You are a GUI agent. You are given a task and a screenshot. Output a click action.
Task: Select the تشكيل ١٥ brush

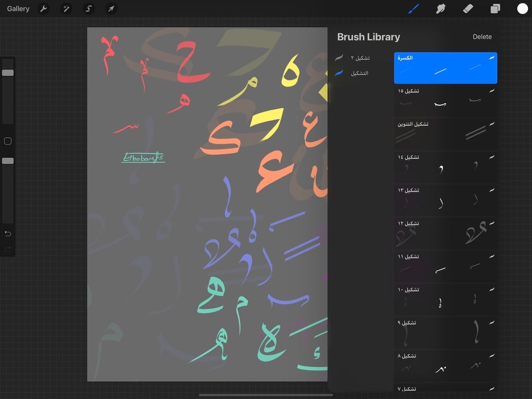(x=446, y=101)
